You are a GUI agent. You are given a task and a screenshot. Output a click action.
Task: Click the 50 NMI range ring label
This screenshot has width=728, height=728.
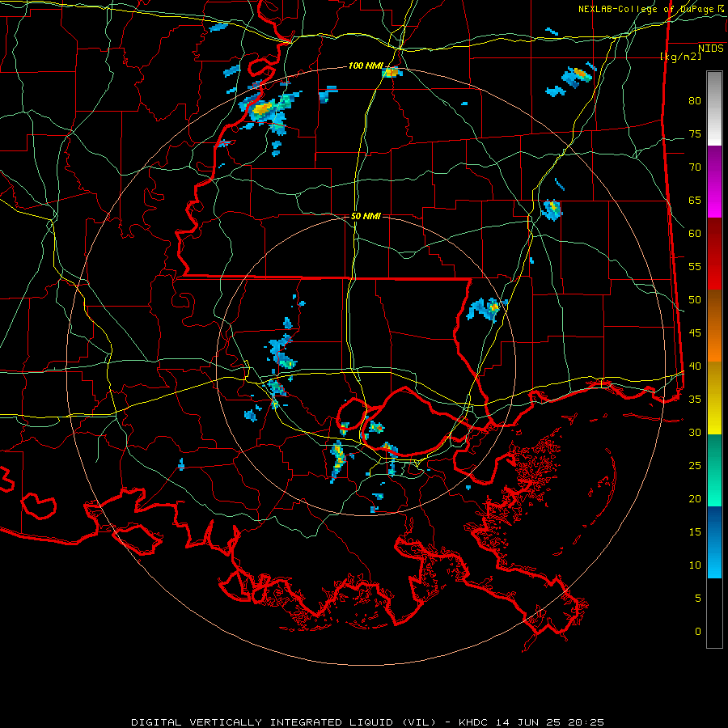(x=366, y=216)
